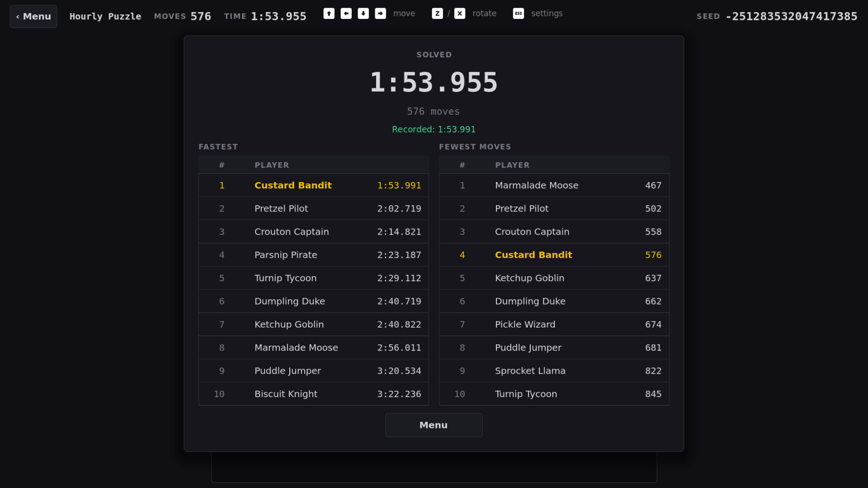868x488 pixels.
Task: Click the ESC settings key icon
Action: (519, 14)
